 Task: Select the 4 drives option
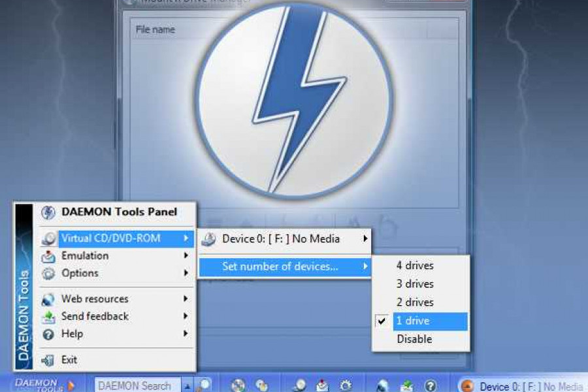point(416,266)
